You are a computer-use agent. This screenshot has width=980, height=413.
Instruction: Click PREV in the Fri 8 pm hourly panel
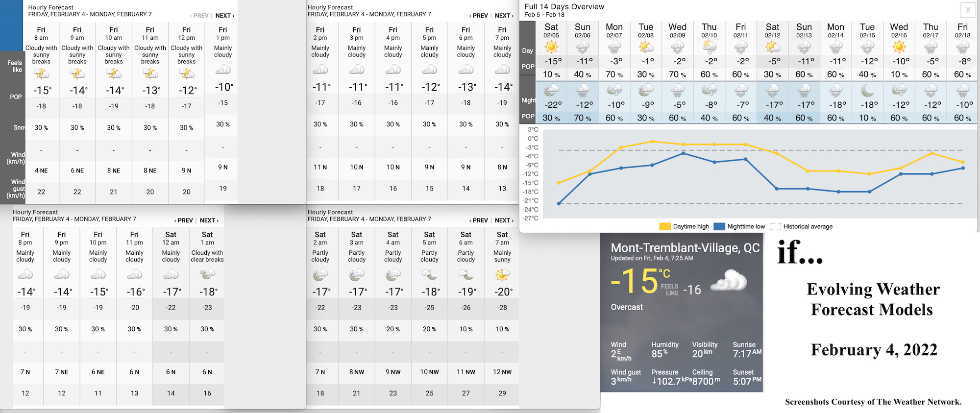coord(184,220)
